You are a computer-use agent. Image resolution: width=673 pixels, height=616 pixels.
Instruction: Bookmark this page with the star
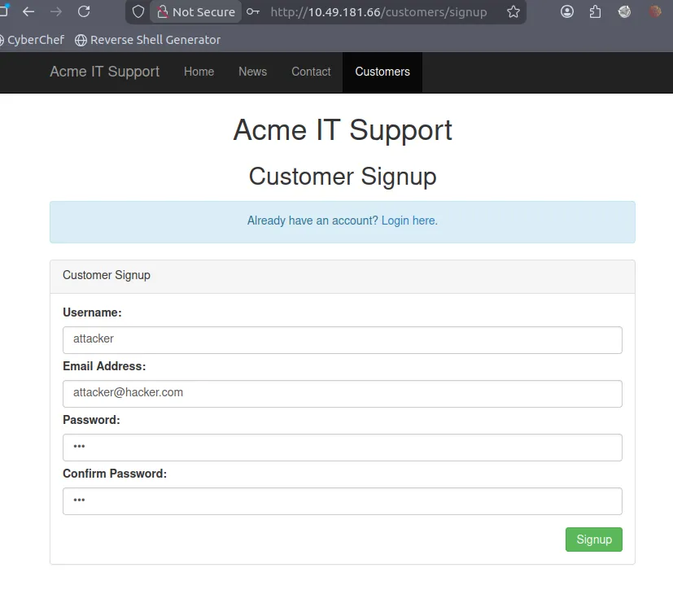click(x=513, y=12)
